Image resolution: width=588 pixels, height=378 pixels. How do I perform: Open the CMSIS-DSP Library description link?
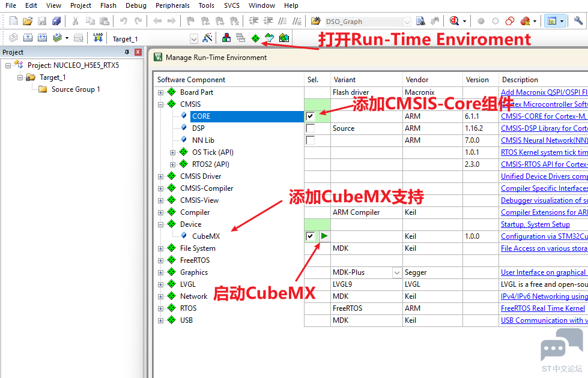click(544, 128)
